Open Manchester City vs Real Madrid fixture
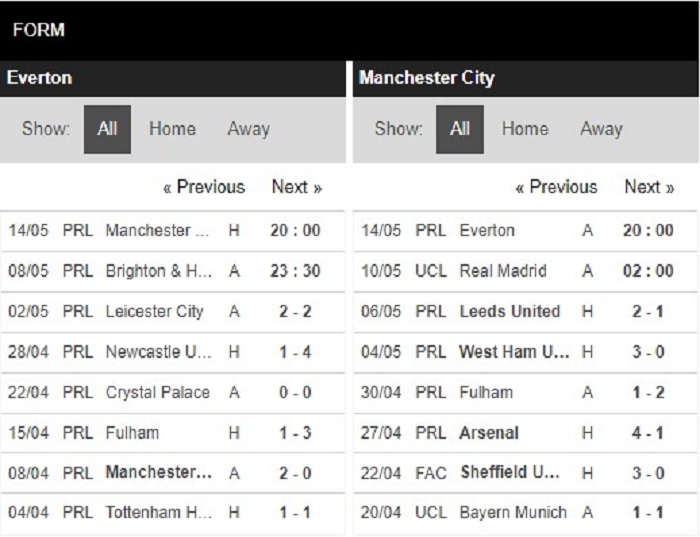 525,271
